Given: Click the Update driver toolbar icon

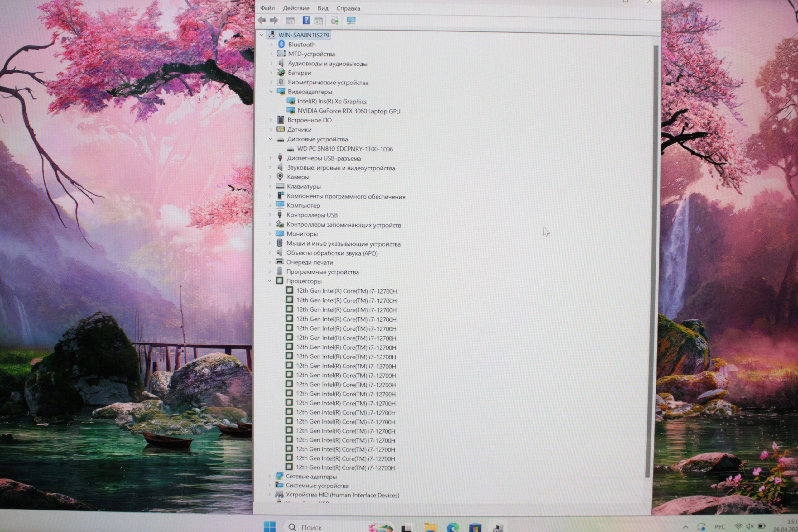Looking at the screenshot, I should point(334,21).
